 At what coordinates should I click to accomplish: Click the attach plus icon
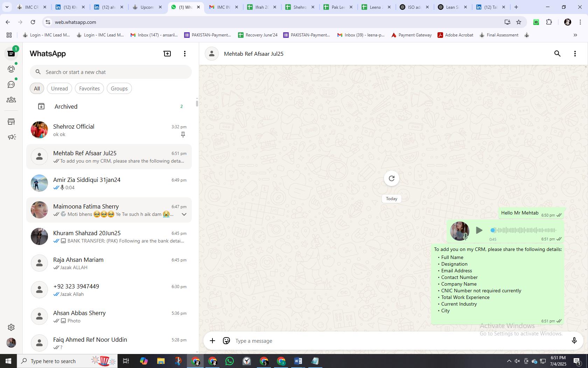pyautogui.click(x=212, y=341)
